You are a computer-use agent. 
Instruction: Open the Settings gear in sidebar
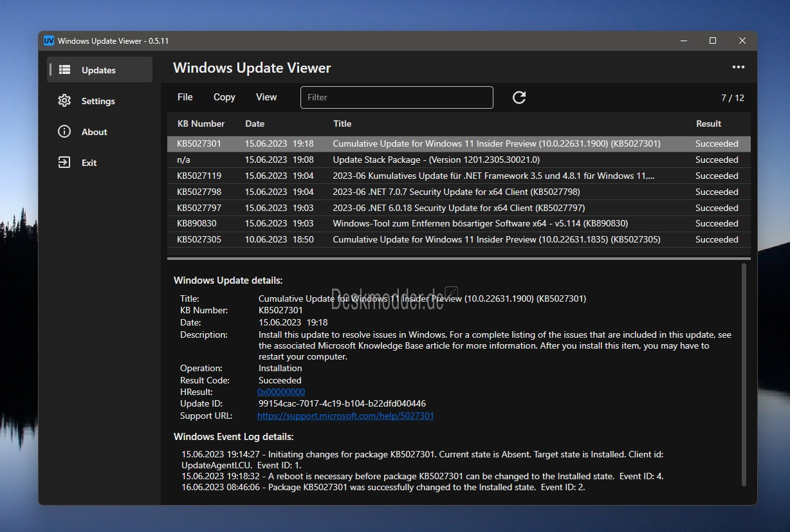[64, 101]
